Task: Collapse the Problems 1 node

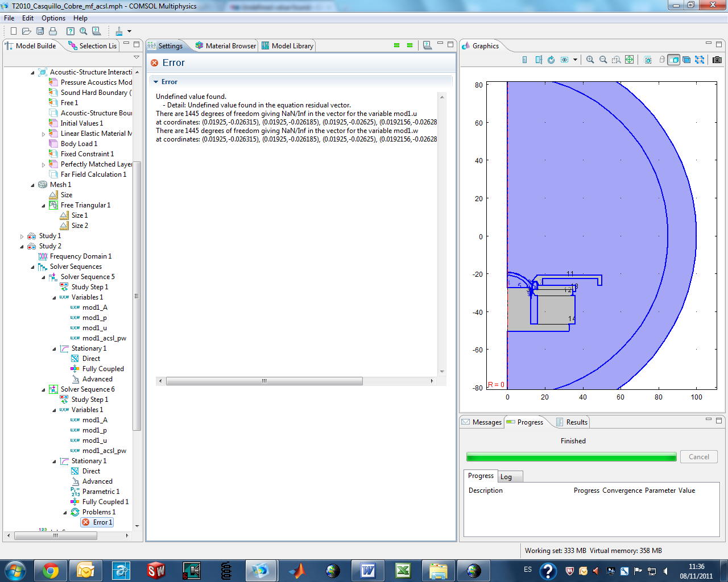Action: point(65,513)
